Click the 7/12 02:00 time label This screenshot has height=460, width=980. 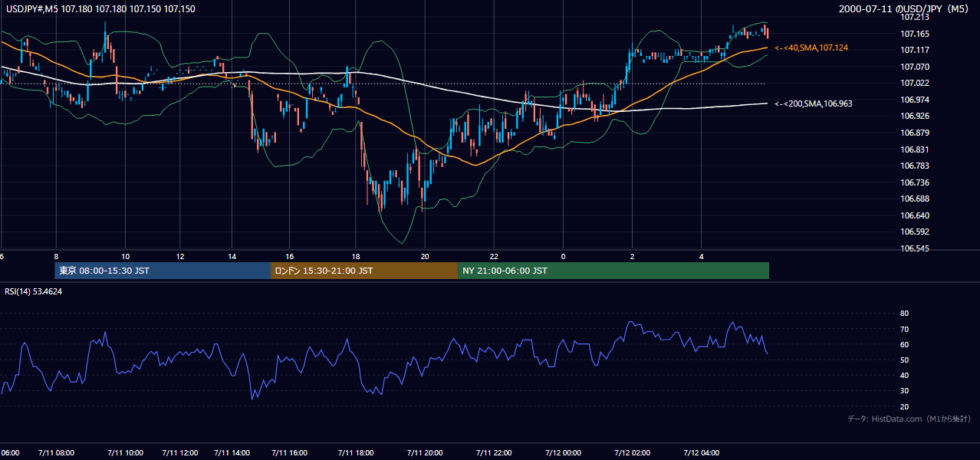coord(632,452)
